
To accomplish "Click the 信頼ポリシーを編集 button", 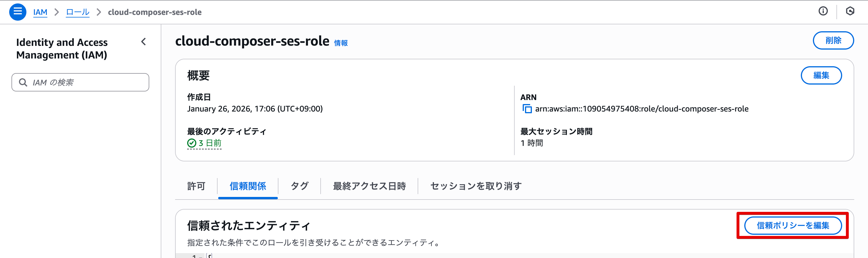I will click(x=793, y=226).
